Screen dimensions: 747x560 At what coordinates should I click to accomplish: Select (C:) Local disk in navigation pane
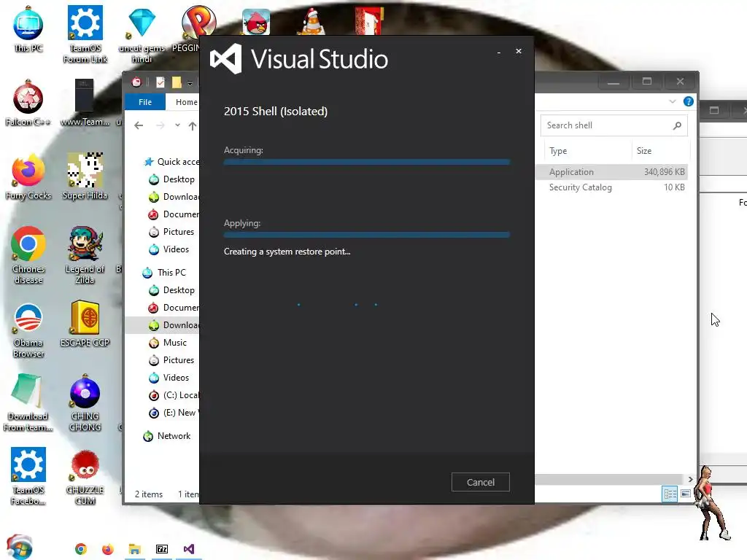(174, 395)
